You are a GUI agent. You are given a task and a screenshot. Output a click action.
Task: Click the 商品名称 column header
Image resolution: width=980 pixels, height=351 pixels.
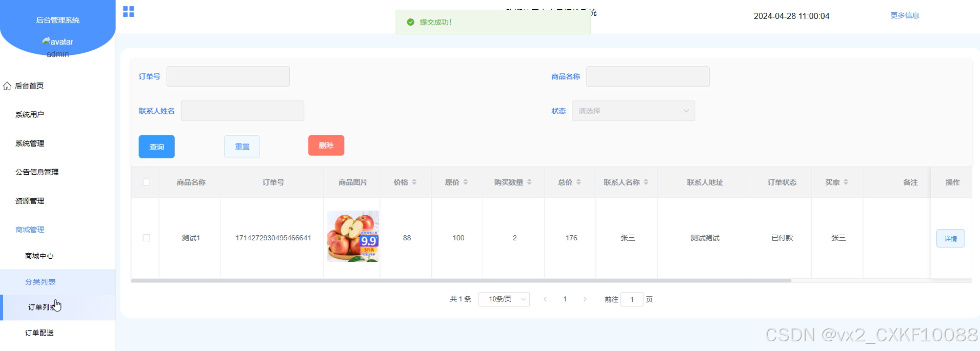pyautogui.click(x=191, y=182)
